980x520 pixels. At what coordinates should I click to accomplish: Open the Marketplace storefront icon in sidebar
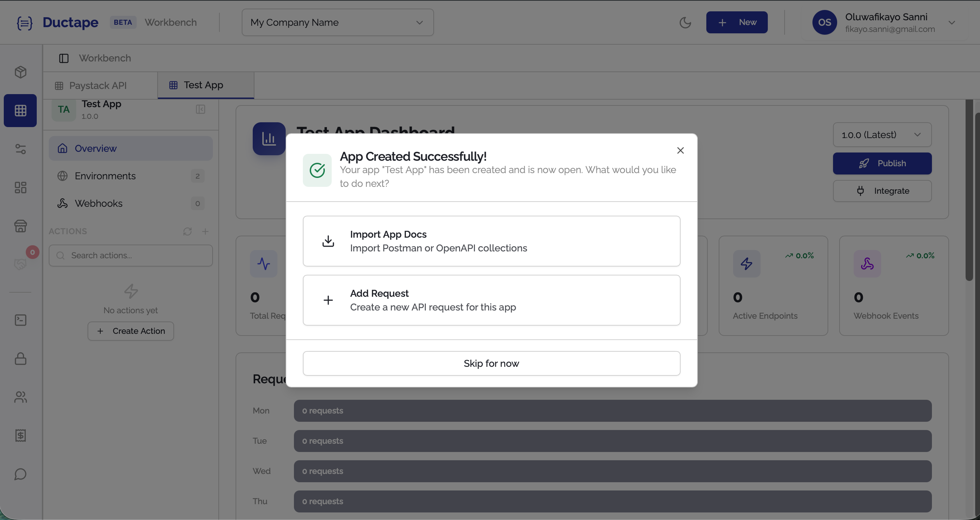pyautogui.click(x=20, y=226)
